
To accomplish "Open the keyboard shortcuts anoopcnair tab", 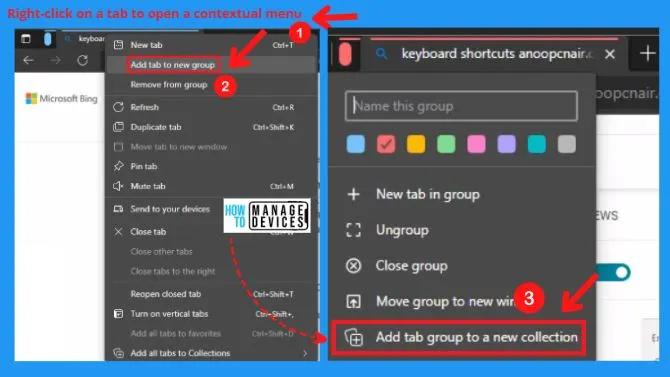I will point(497,54).
